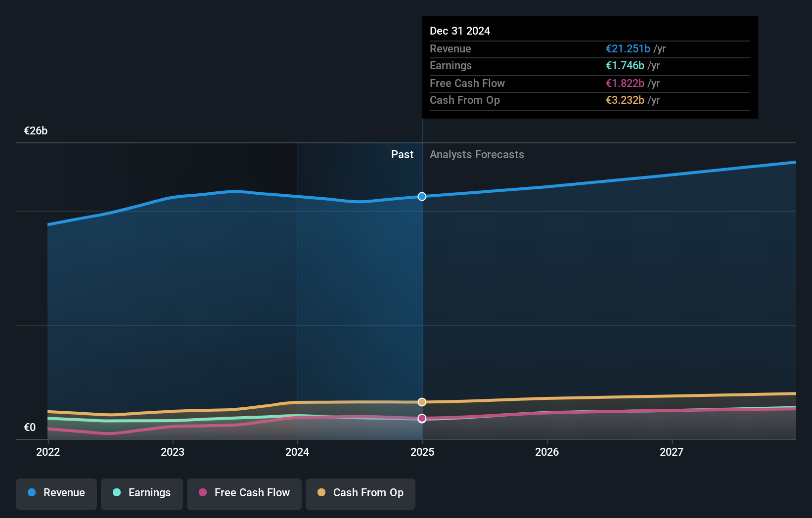This screenshot has height=518, width=812.
Task: Click the €0 y-axis label
Action: pos(30,428)
